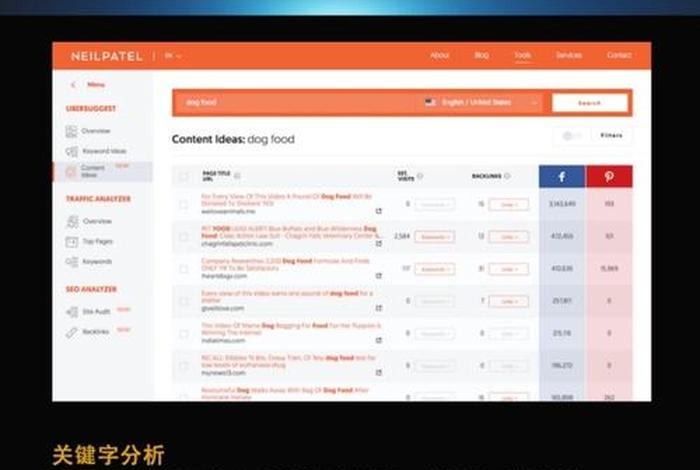700x470 pixels.
Task: Click the Site Audit sidebar icon
Action: pyautogui.click(x=71, y=312)
